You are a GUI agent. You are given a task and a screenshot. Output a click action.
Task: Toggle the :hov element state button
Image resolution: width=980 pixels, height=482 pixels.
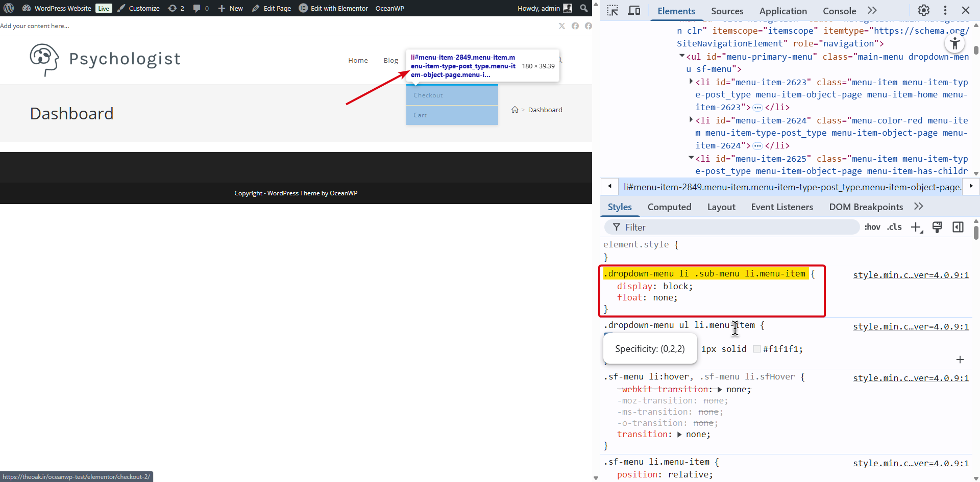pos(872,227)
